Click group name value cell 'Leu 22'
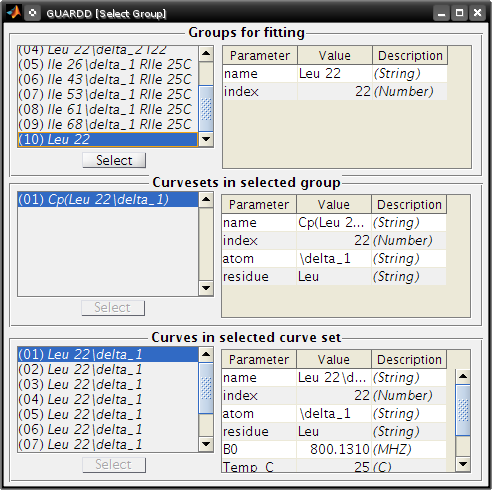This screenshot has height=490, width=492. (x=335, y=73)
